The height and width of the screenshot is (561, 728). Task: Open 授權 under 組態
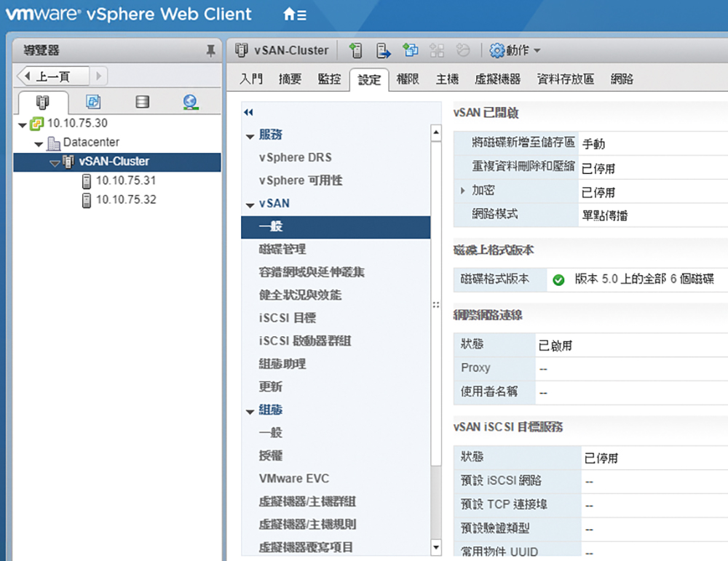[x=271, y=455]
